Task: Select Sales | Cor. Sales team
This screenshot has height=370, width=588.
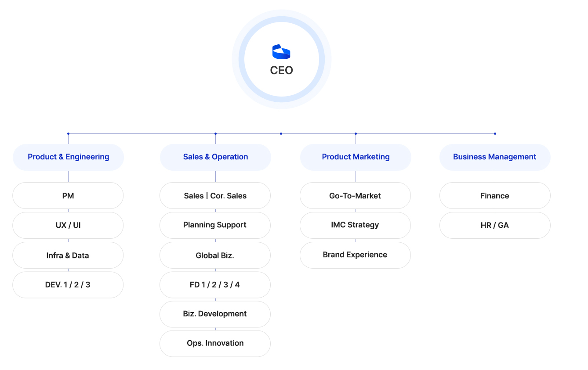Action: click(x=215, y=196)
